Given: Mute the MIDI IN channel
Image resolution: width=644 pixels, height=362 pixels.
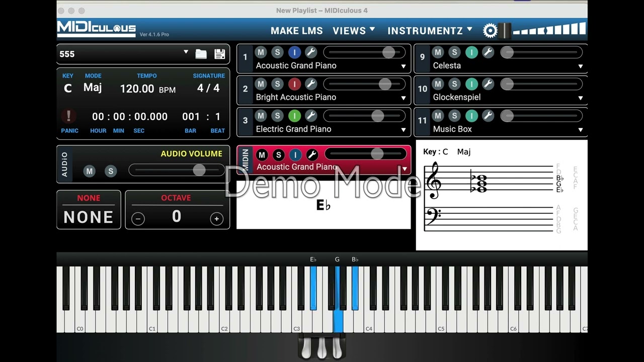Looking at the screenshot, I should point(262,154).
